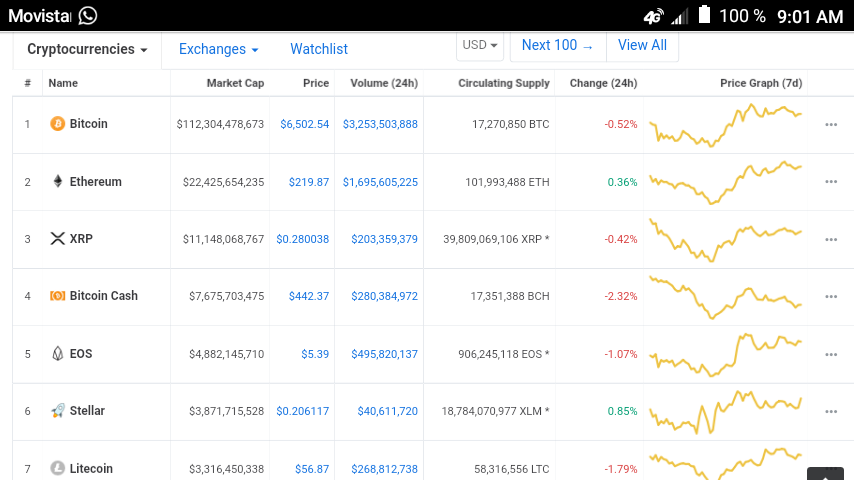Sort by Circulating Supply column header
854x480 pixels.
pos(504,83)
